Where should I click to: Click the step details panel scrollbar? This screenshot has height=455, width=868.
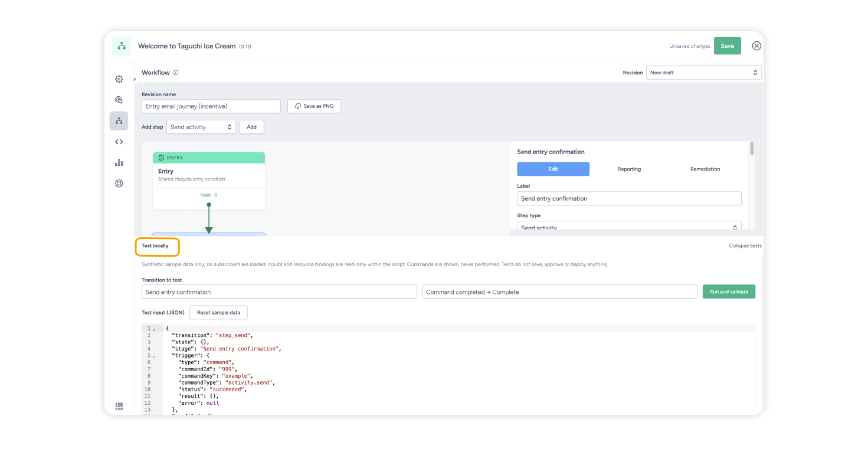click(x=752, y=148)
